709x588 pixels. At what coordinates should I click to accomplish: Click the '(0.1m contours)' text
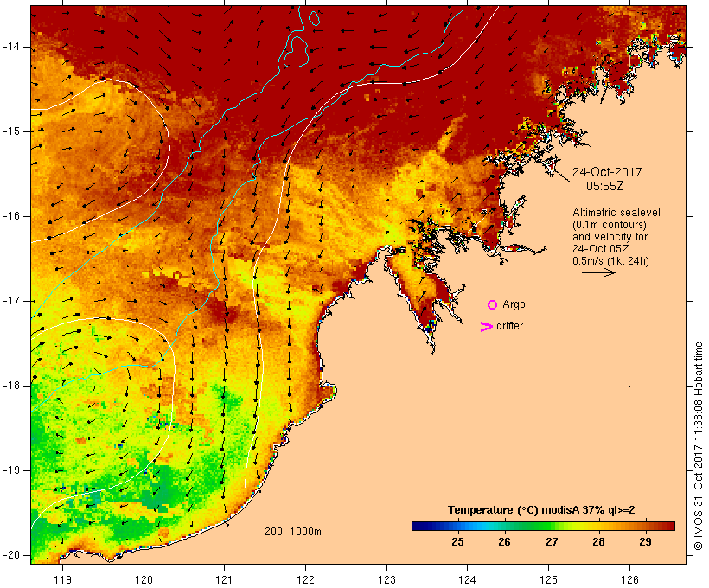pos(610,225)
